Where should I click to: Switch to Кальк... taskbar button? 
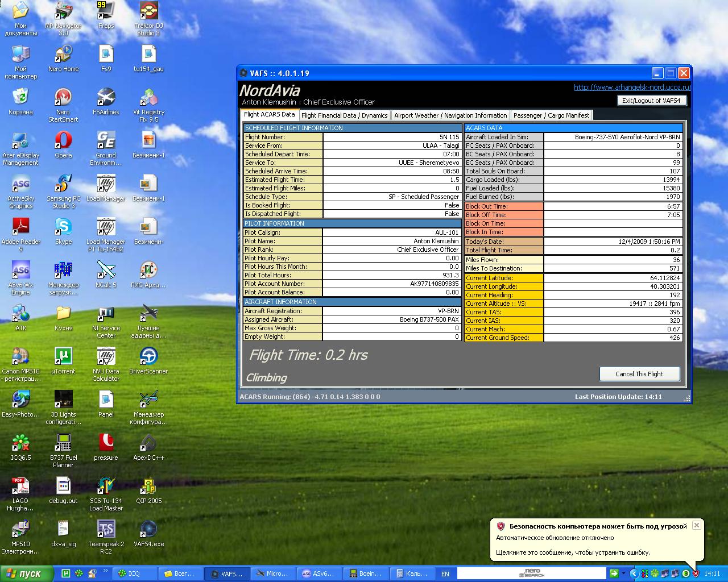coord(413,574)
